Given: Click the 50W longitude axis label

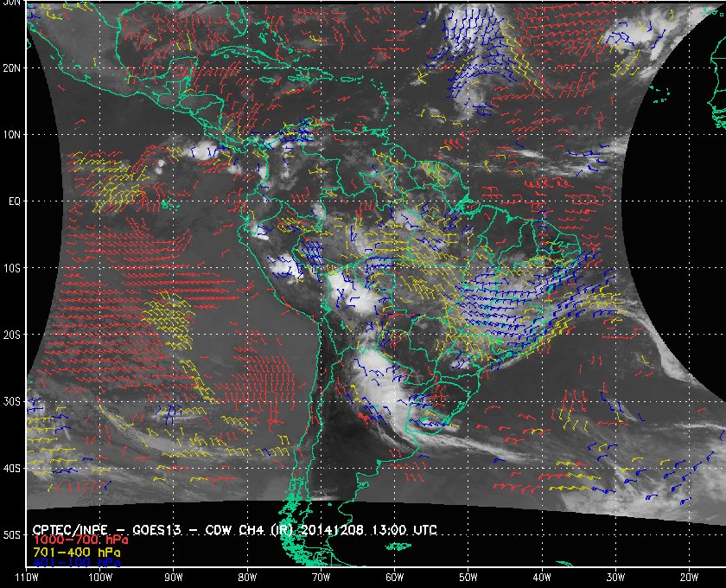Looking at the screenshot, I should click(468, 578).
